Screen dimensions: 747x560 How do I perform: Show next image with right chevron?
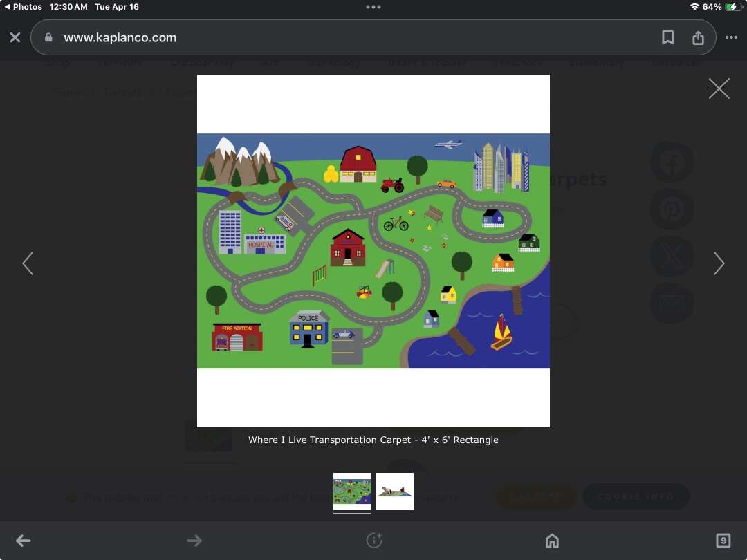tap(719, 263)
